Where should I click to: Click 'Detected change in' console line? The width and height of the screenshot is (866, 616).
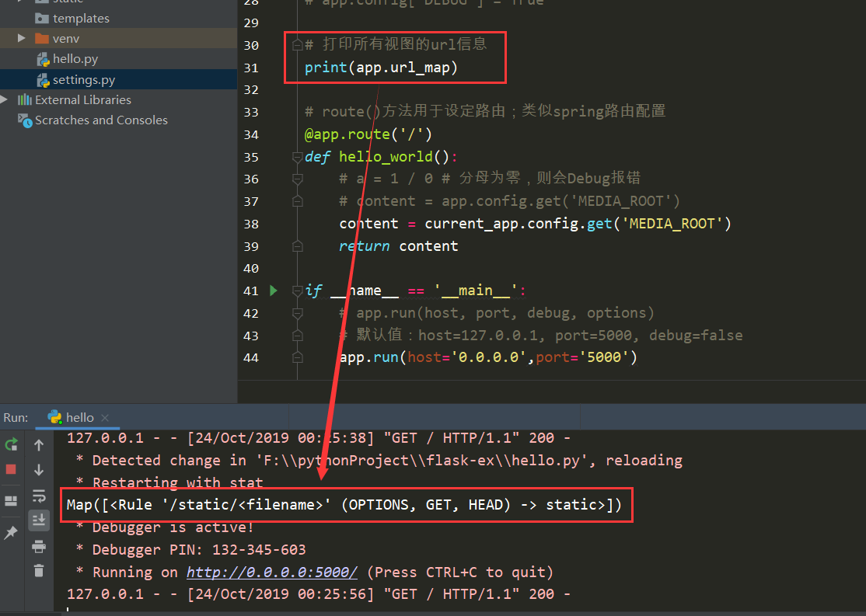click(x=379, y=461)
